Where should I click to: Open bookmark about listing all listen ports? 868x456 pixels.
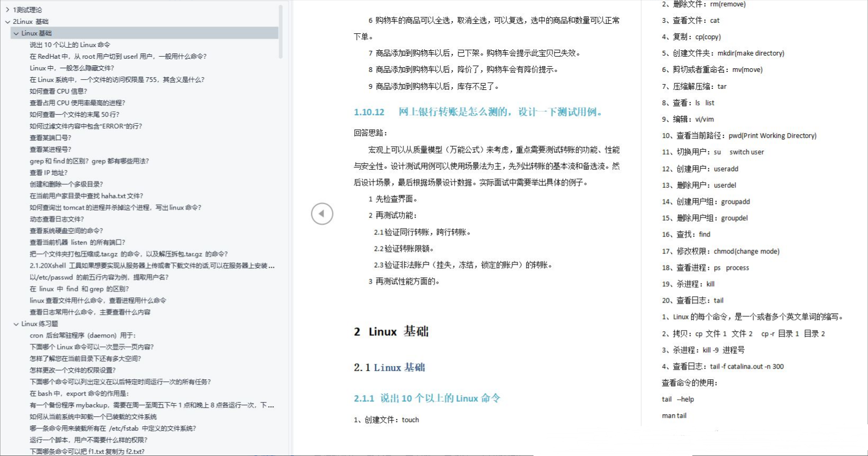[77, 243]
